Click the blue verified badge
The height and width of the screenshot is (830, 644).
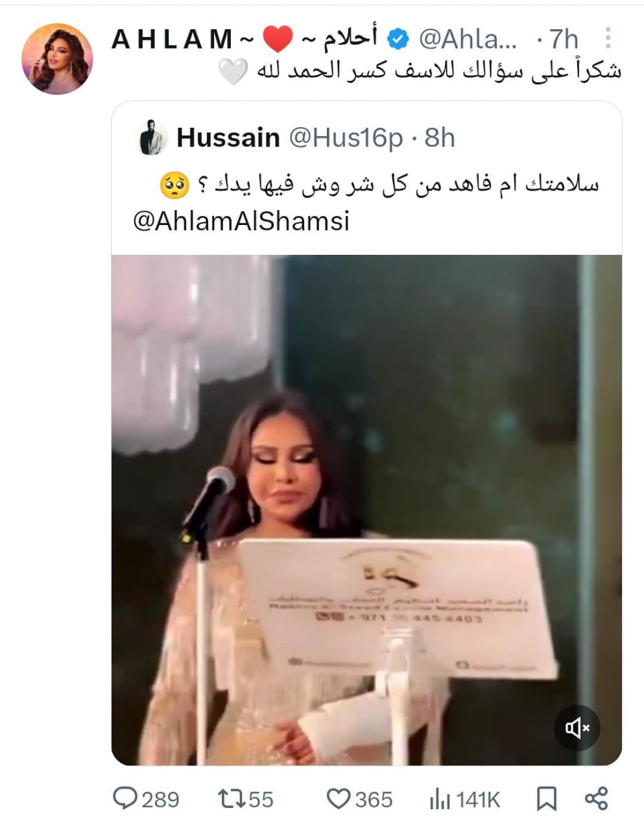click(x=398, y=40)
